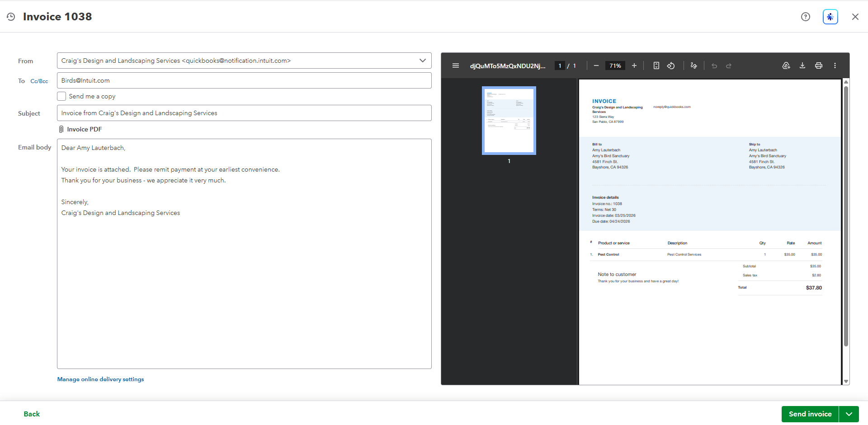868x425 pixels.
Task: Zoom in the PDF preview
Action: coord(634,65)
